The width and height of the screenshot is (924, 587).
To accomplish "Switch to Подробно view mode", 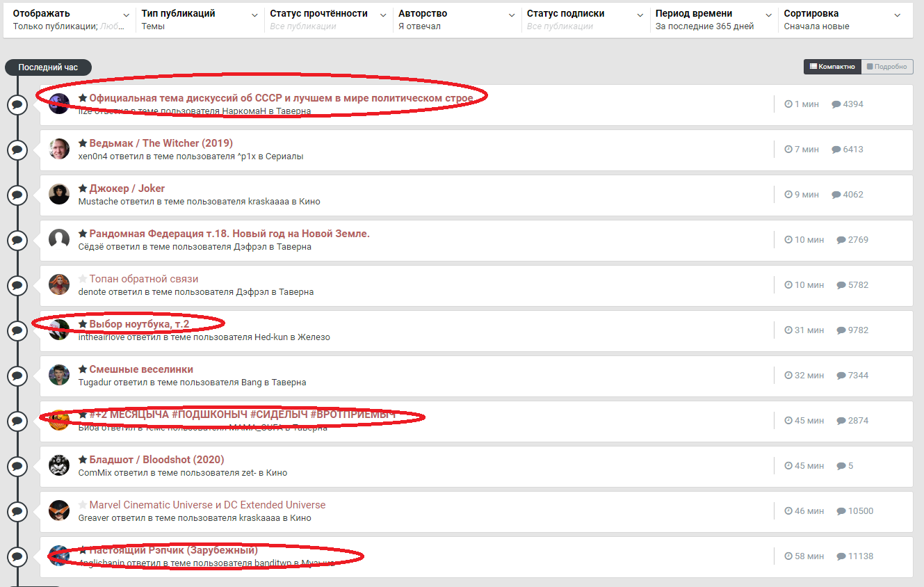I will (887, 67).
